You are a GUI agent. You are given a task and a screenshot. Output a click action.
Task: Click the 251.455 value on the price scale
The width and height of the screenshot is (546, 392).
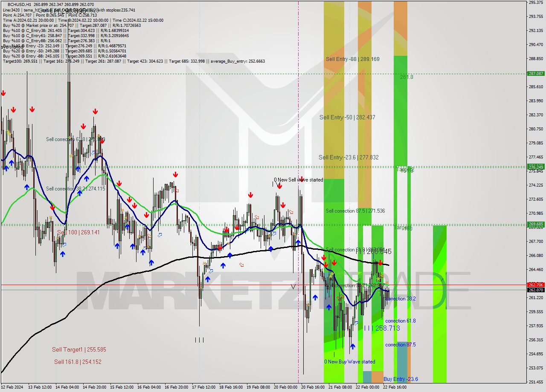point(535,382)
